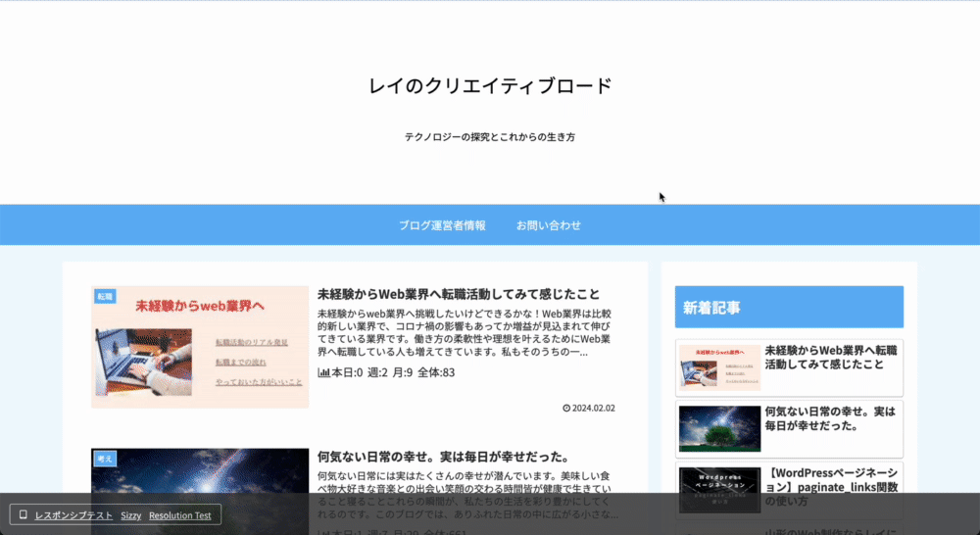Open the main-column article 未経験からWeb業界へ転職活動

tap(458, 294)
